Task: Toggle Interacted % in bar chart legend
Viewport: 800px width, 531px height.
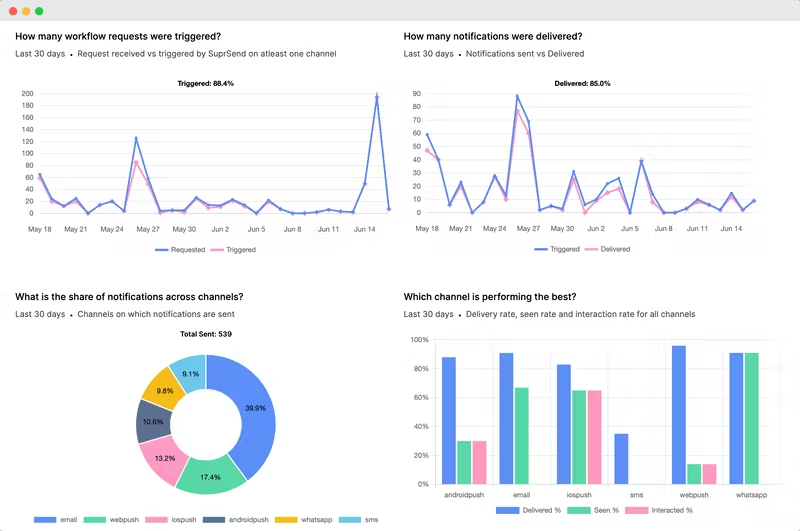Action: coord(659,510)
